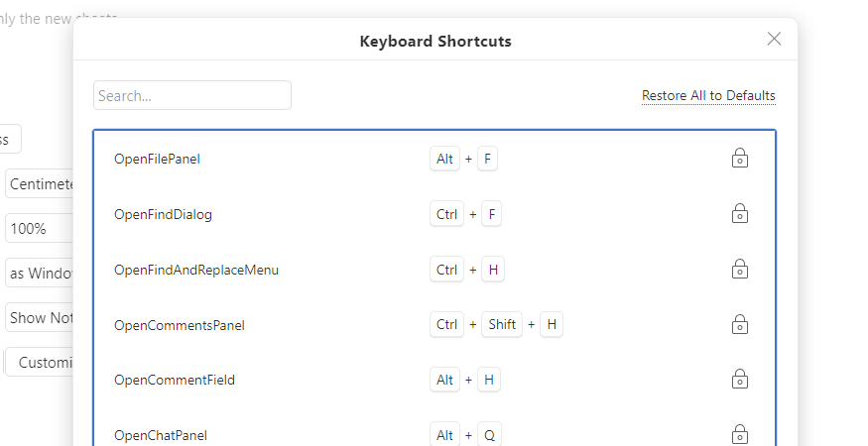The image size is (868, 446).
Task: Click the Customize button behind dialog
Action: coord(39,363)
